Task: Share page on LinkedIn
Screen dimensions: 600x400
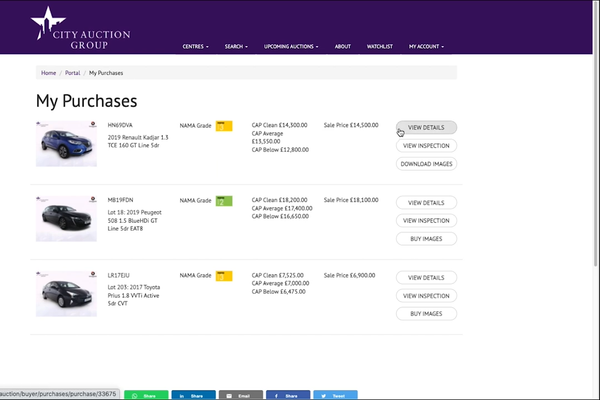Action: (192, 395)
